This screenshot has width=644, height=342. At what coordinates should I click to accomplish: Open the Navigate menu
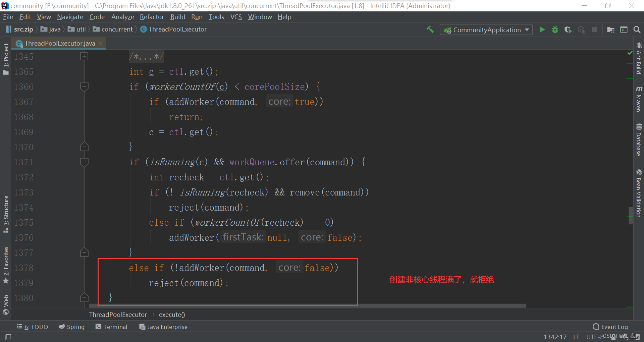70,17
